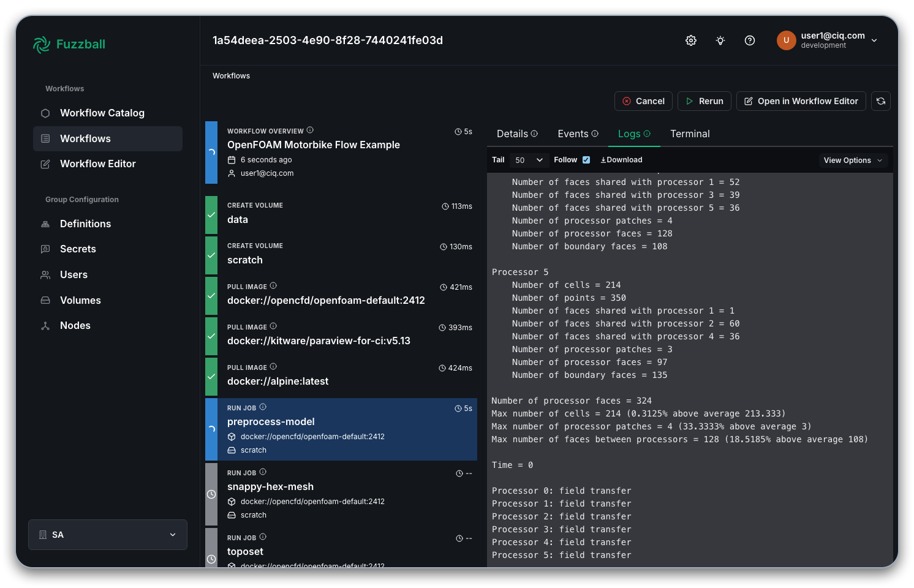Navigate to Users page
This screenshot has width=914, height=588.
point(108,275)
